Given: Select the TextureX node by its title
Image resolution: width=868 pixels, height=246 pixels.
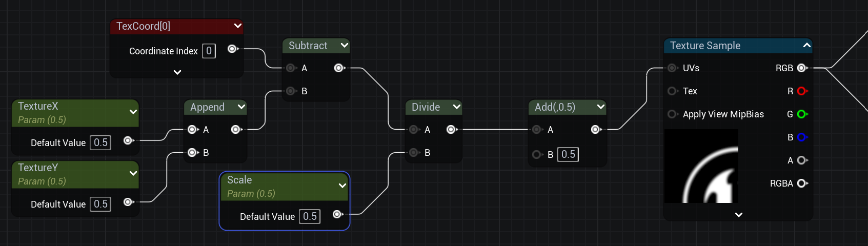Looking at the screenshot, I should tap(38, 106).
